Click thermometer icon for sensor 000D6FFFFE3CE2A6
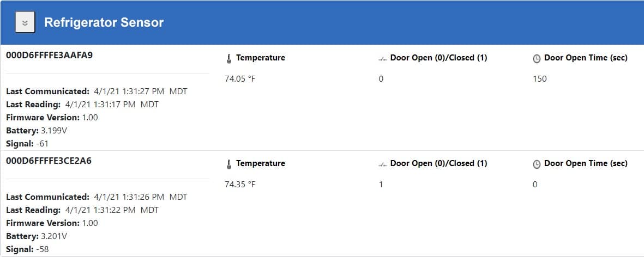 [229, 164]
